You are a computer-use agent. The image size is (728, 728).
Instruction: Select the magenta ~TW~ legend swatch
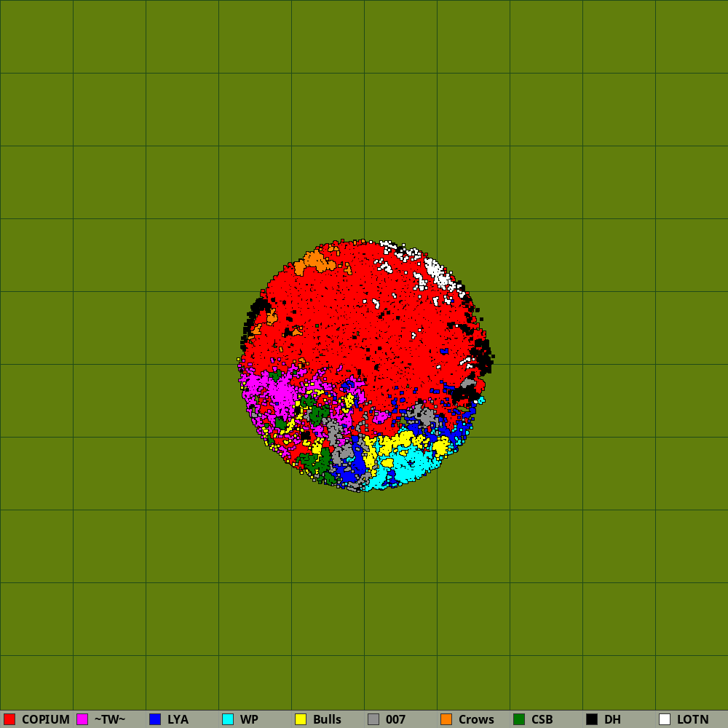click(x=82, y=719)
